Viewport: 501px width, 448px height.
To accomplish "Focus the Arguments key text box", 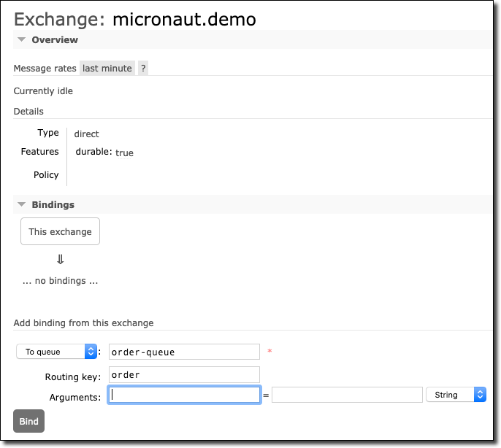I will pos(184,395).
